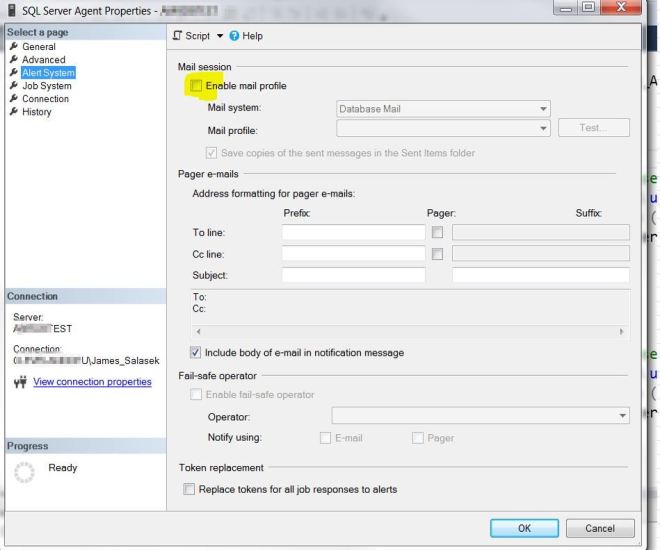Click the Advanced page wrench icon
Screen dimensions: 660x550
coord(14,60)
